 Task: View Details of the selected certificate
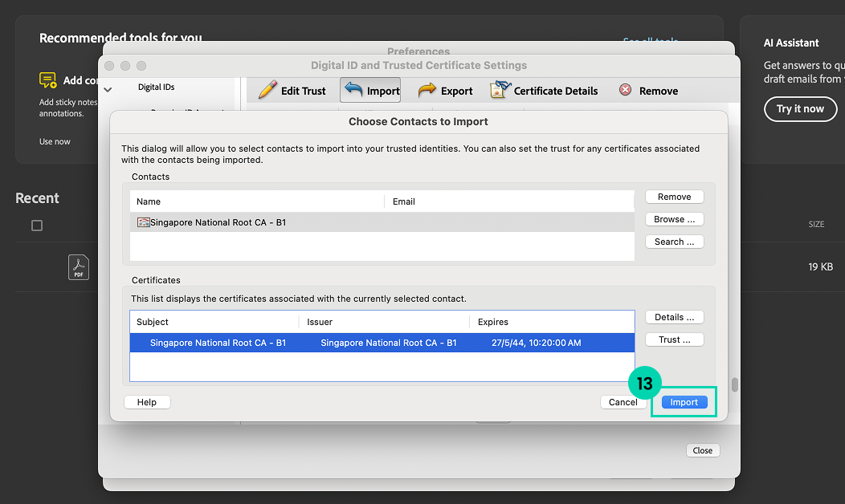[674, 317]
